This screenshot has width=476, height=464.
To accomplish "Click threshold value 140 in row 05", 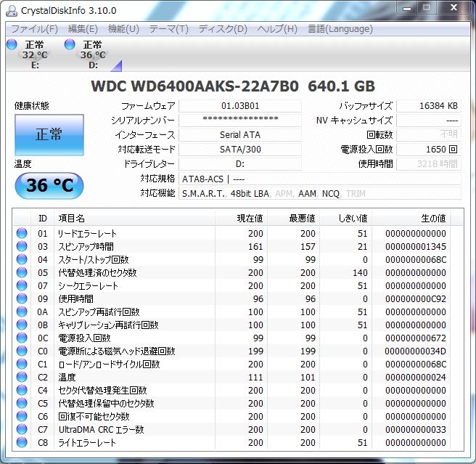I will point(360,272).
